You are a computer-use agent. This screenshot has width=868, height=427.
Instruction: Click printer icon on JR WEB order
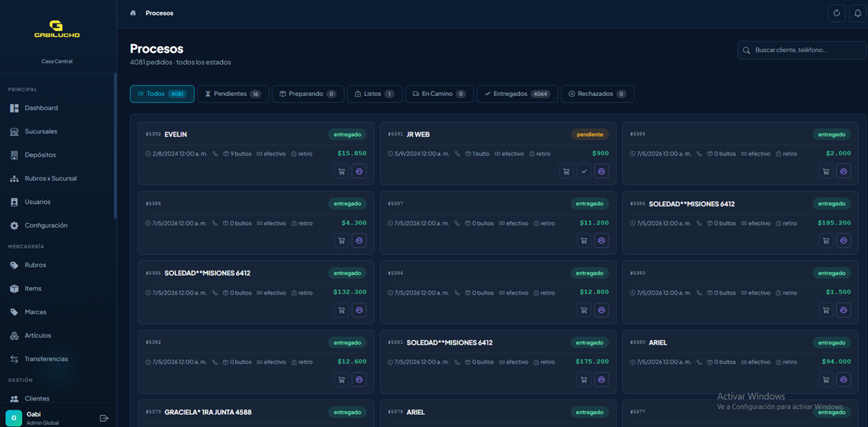tap(602, 172)
